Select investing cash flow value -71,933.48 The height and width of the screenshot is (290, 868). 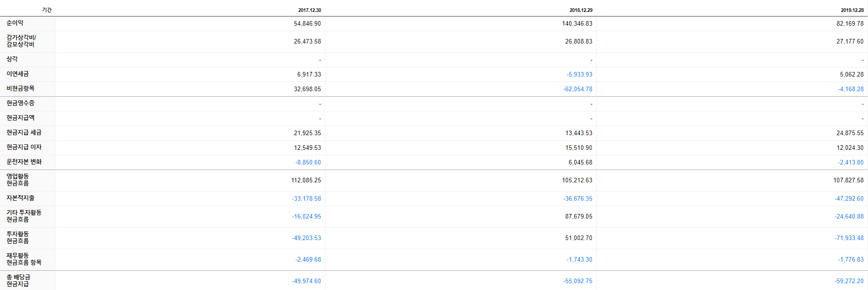849,238
